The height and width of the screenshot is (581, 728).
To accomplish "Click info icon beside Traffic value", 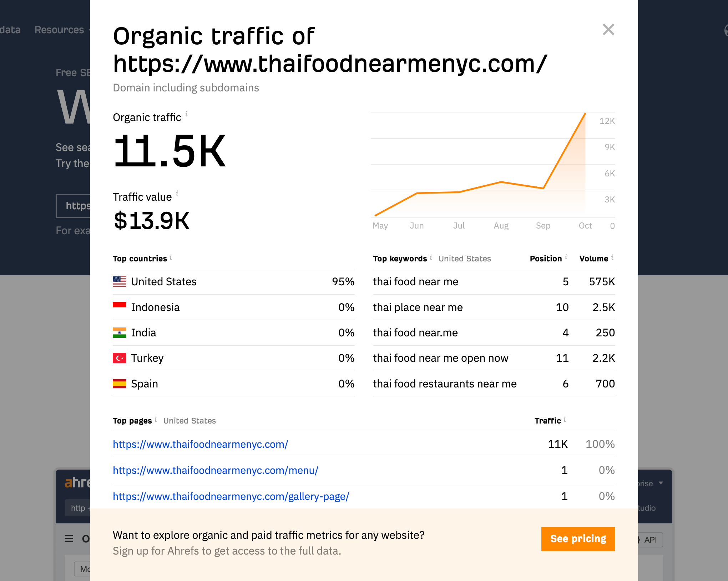I will point(177,193).
